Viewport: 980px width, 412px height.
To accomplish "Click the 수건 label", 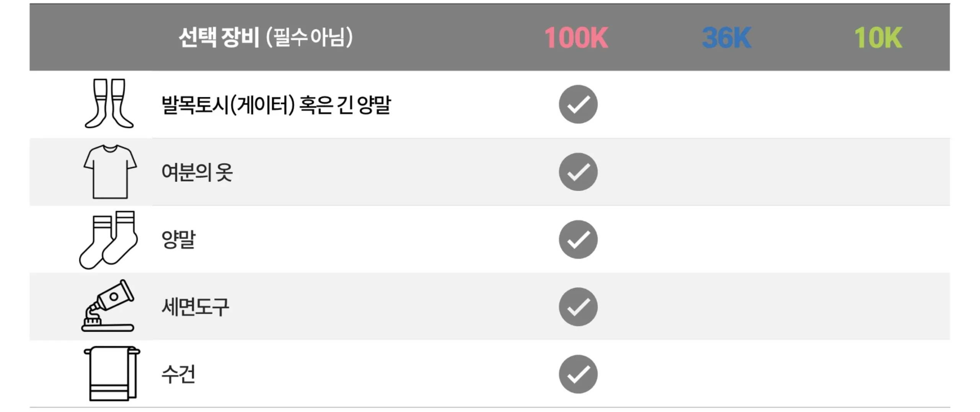I will coord(179,374).
